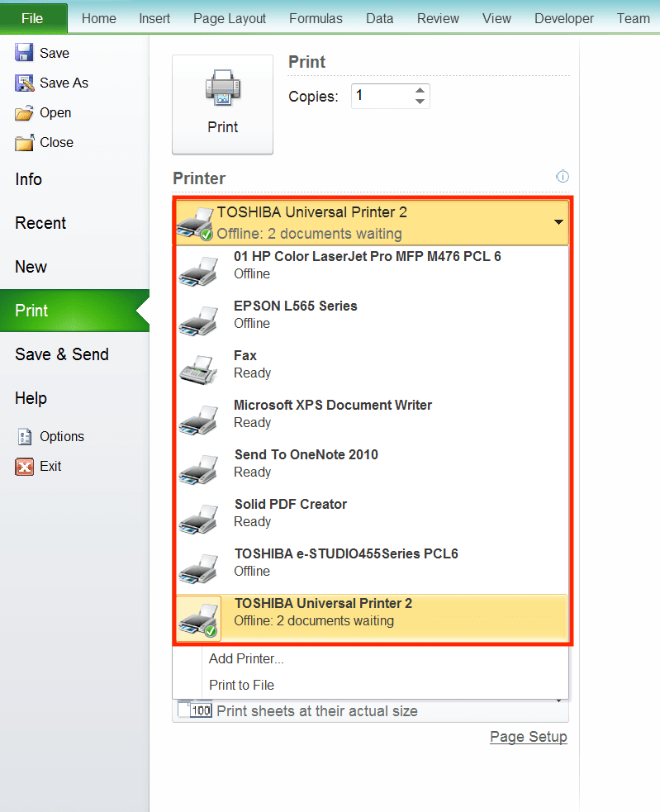Switch to the Home tab
Image resolution: width=660 pixels, height=812 pixels.
tap(99, 18)
